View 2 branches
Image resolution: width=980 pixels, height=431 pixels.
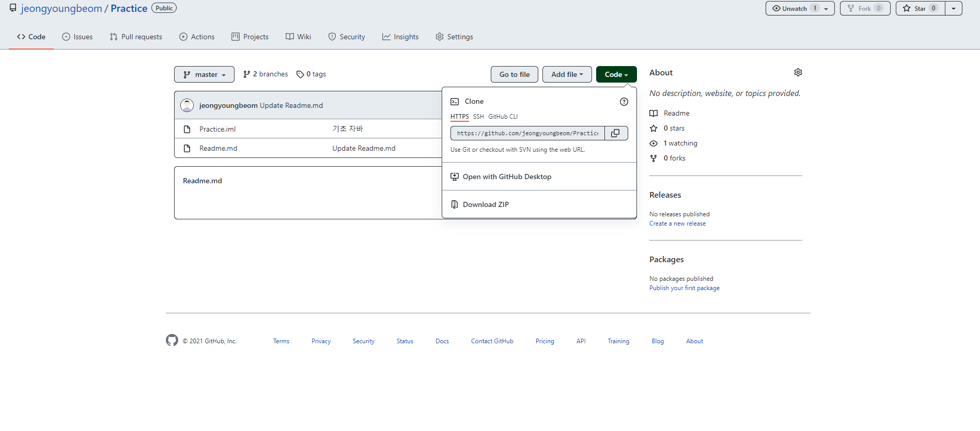[266, 74]
